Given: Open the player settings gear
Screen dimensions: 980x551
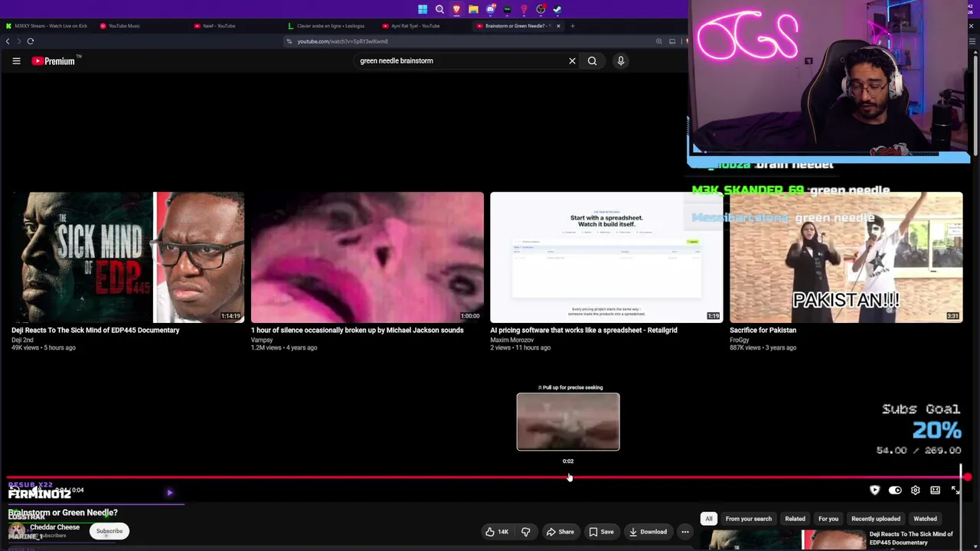Looking at the screenshot, I should tap(915, 491).
